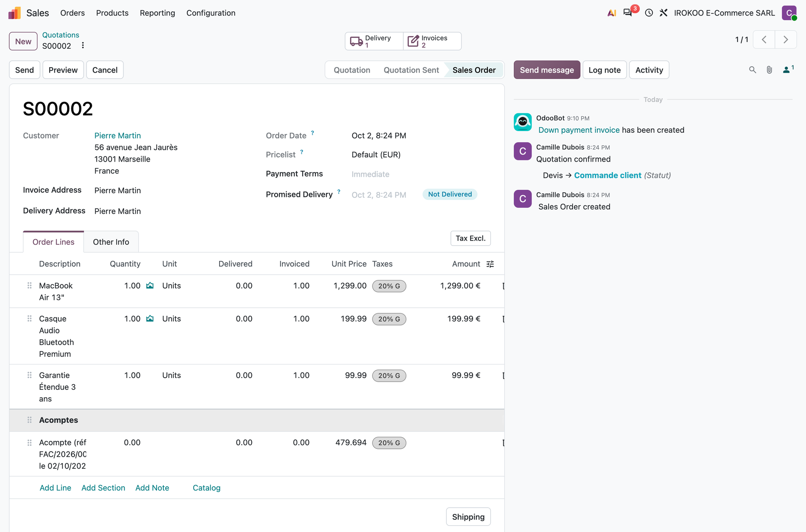Open the Delivery smart button
The height and width of the screenshot is (532, 806).
(374, 41)
